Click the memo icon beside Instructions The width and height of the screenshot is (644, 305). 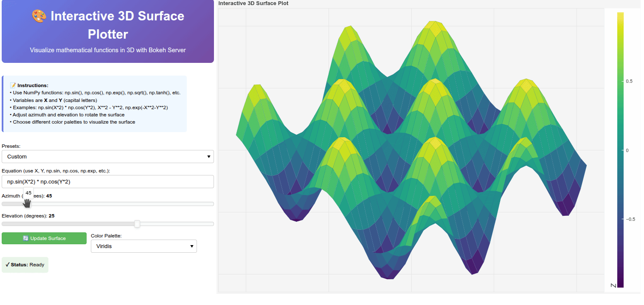tap(12, 85)
